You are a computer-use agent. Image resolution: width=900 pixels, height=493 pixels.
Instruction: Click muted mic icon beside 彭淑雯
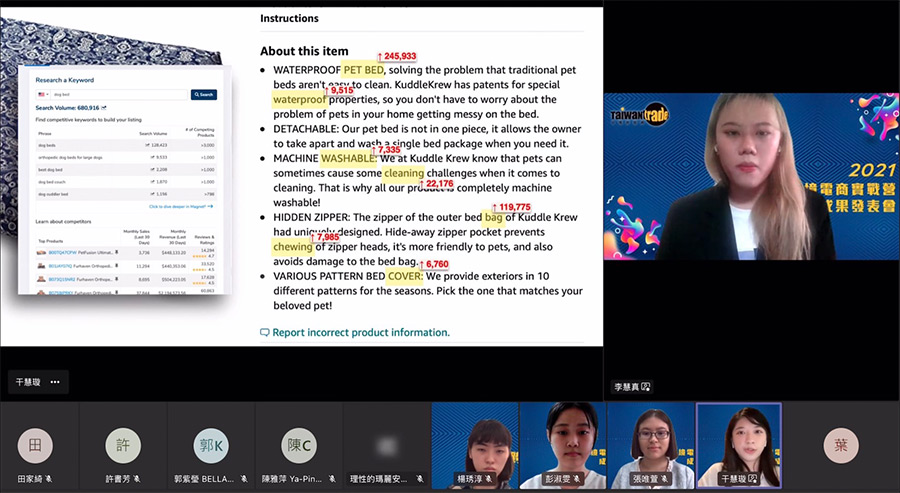(x=576, y=479)
